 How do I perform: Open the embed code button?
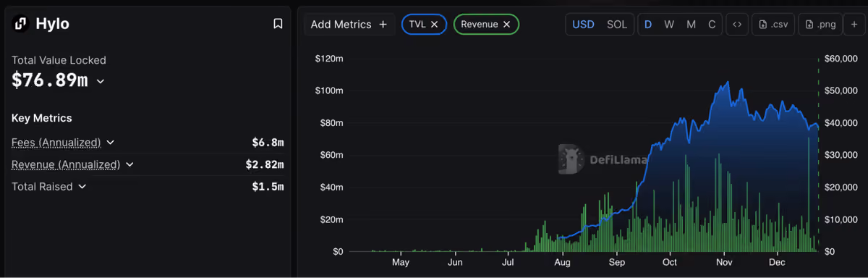coord(736,24)
